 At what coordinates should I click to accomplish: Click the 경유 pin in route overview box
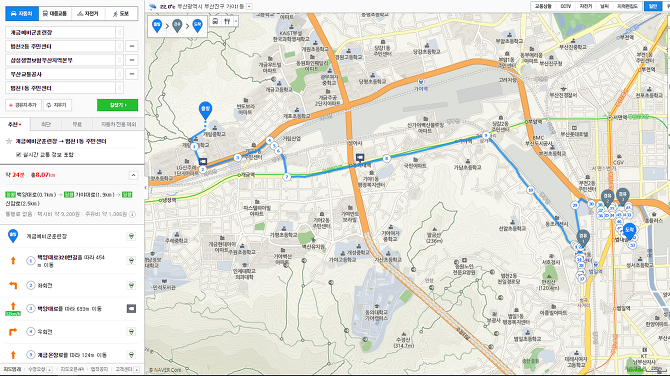pyautogui.click(x=177, y=26)
